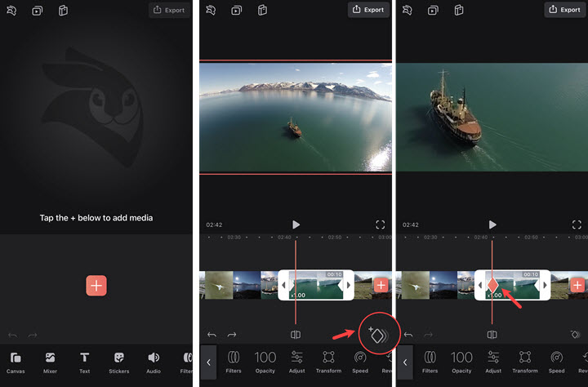The height and width of the screenshot is (387, 588).
Task: Redo action in middle panel
Action: [x=232, y=335]
